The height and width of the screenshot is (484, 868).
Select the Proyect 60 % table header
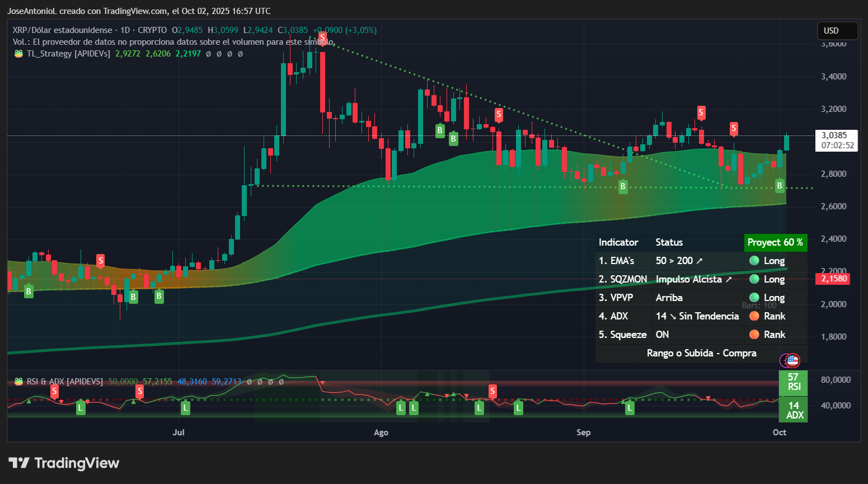point(776,242)
